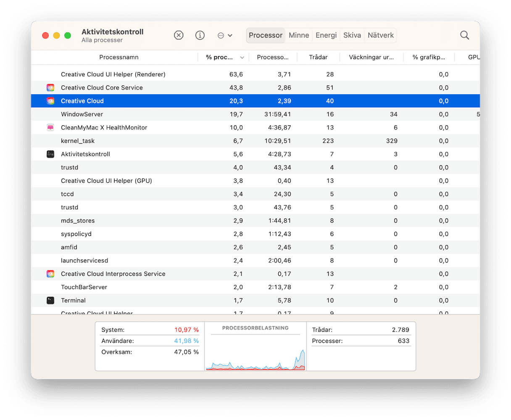Viewport: 511px width, 420px height.
Task: Switch to the Processor tab
Action: tap(266, 35)
